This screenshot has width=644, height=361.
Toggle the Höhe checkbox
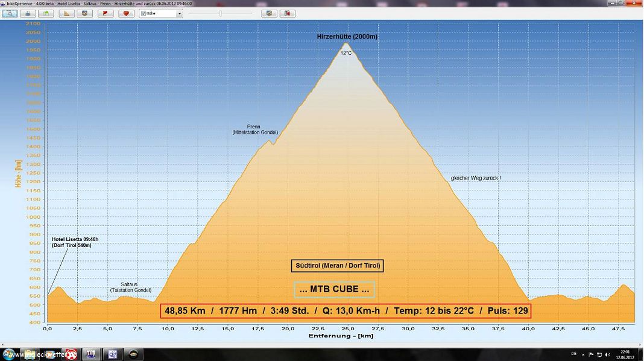143,13
